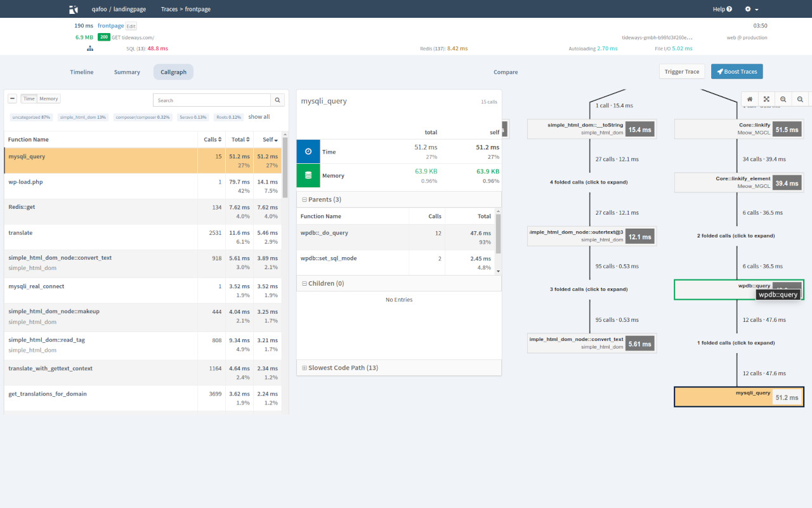Switch to the Summary tab

(127, 72)
